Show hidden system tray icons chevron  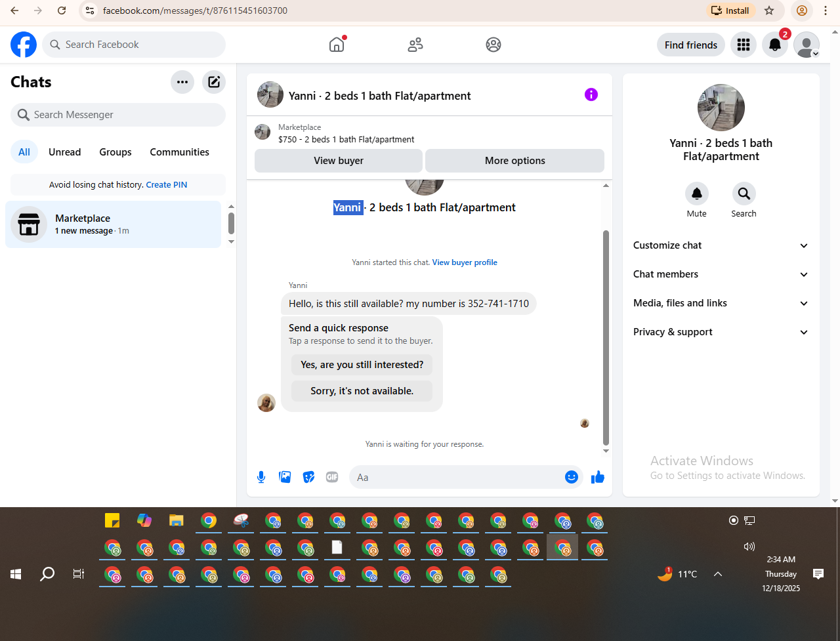click(x=718, y=574)
